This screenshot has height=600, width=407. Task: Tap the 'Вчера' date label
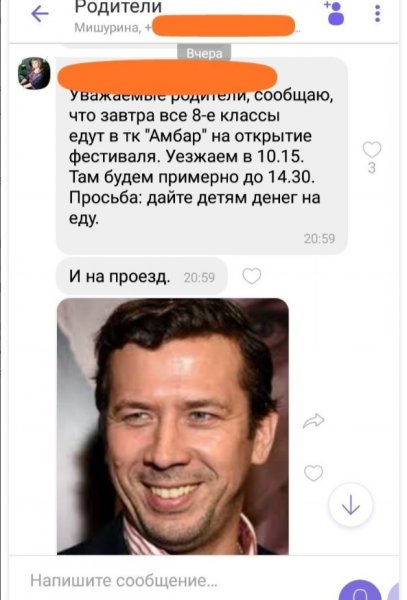pos(204,54)
